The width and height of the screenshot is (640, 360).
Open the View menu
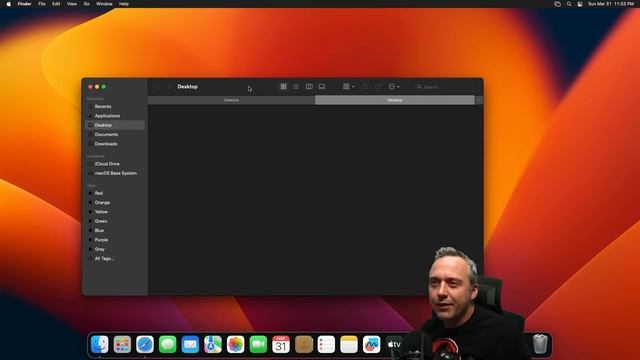click(x=72, y=4)
